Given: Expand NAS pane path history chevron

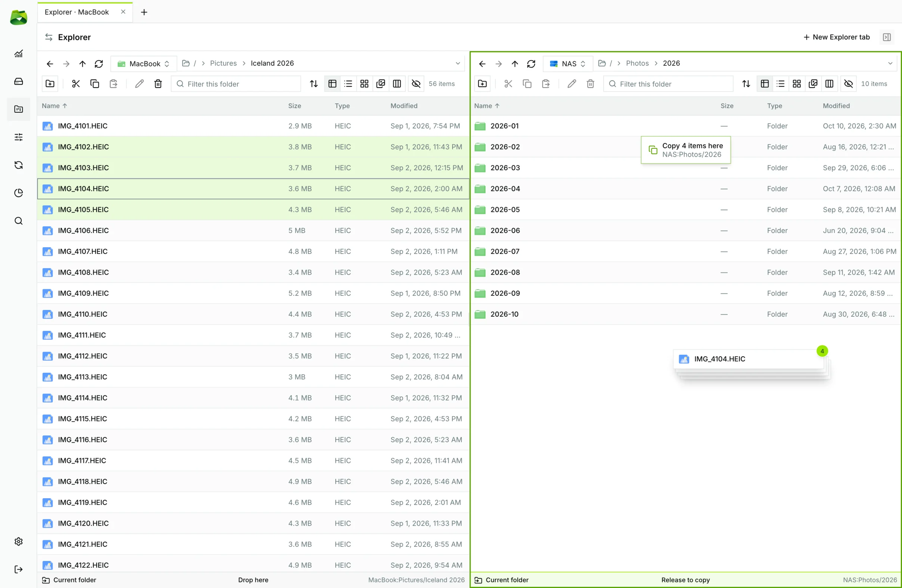Looking at the screenshot, I should (x=890, y=63).
